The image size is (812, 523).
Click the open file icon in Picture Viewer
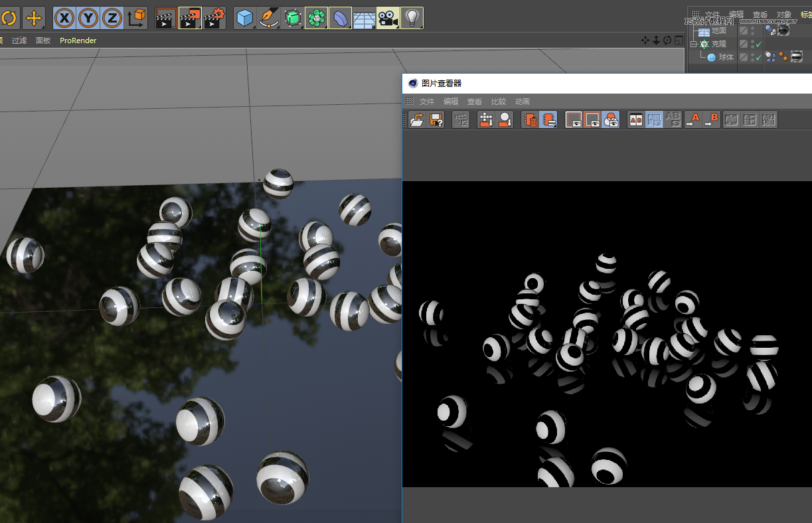pyautogui.click(x=416, y=119)
